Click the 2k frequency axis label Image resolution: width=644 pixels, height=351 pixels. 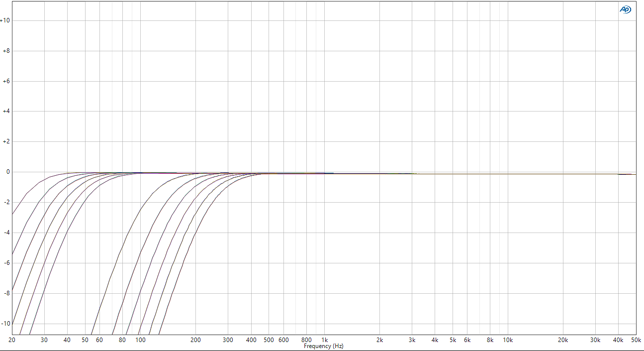(379, 340)
